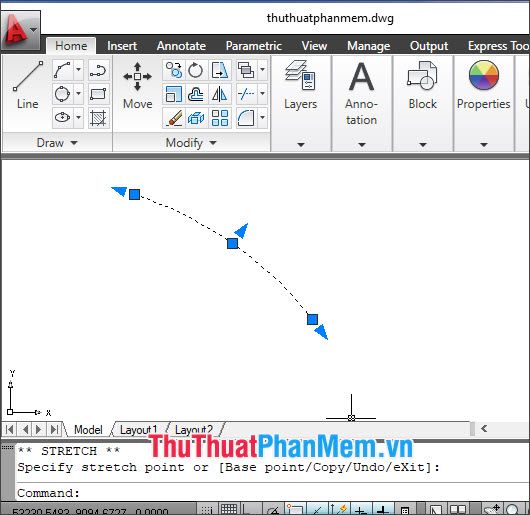Select the Line tool

coord(28,85)
